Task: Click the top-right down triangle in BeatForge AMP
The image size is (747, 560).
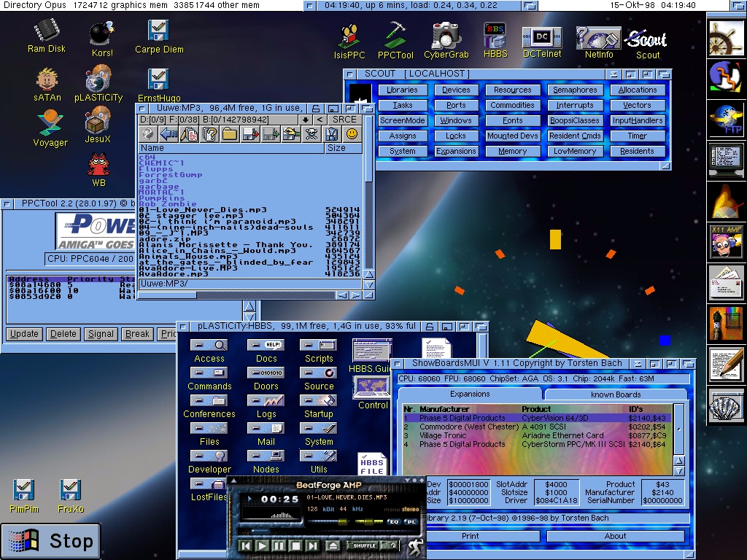Action: (406, 480)
